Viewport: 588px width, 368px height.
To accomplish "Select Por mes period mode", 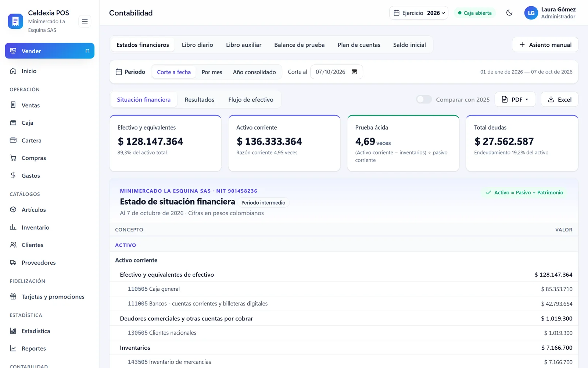I will pyautogui.click(x=212, y=72).
